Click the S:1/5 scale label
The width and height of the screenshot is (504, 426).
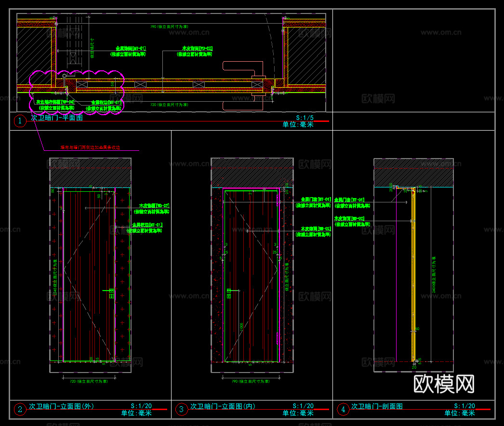tap(304, 118)
